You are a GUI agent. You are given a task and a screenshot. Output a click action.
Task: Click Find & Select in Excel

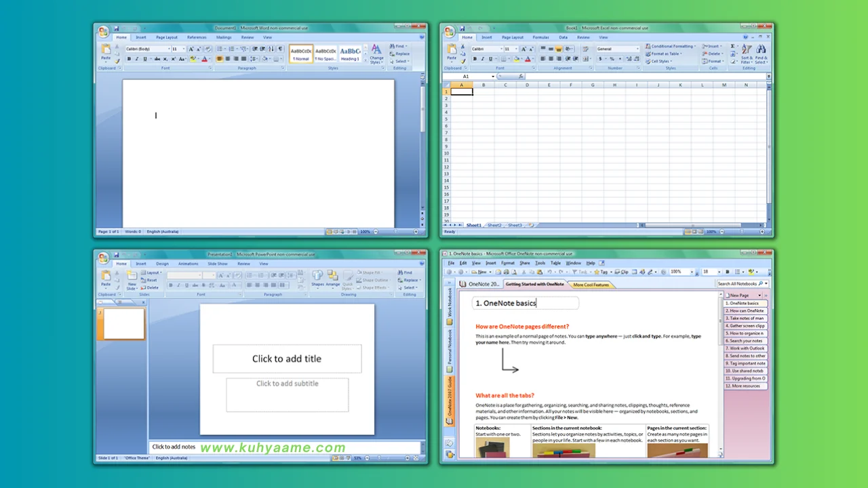[x=762, y=54]
